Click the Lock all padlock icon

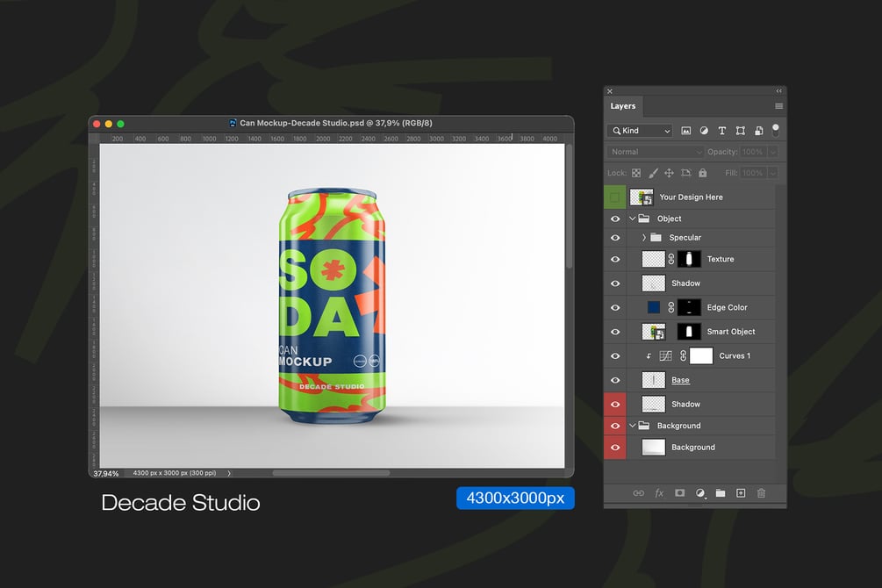[x=703, y=173]
